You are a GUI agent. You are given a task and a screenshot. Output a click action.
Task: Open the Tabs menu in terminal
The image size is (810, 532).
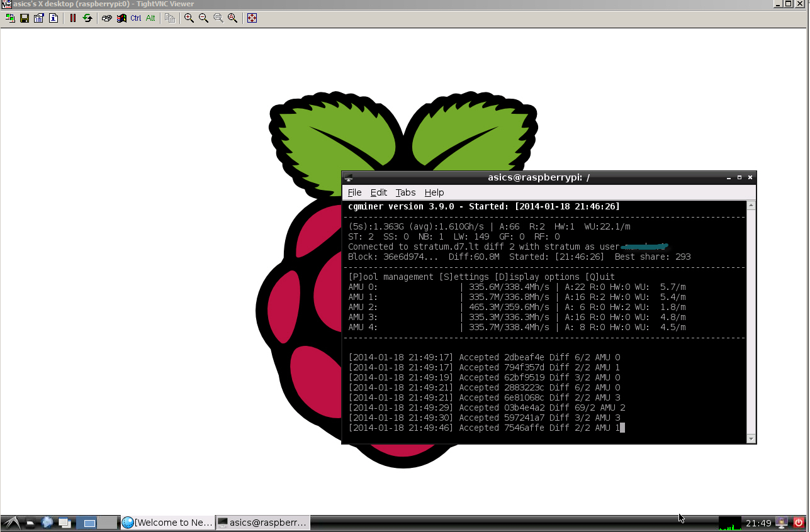click(x=406, y=192)
